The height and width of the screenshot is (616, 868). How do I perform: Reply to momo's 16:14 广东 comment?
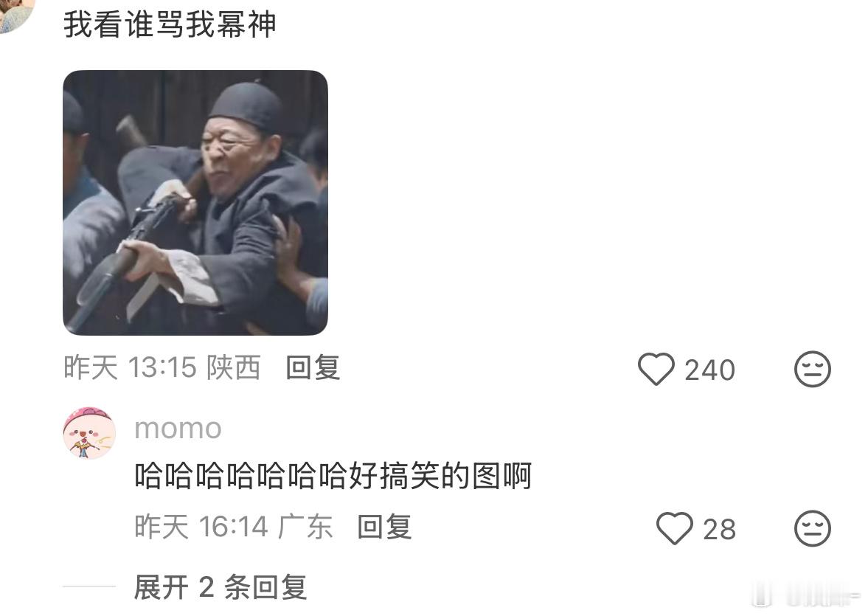pyautogui.click(x=384, y=527)
